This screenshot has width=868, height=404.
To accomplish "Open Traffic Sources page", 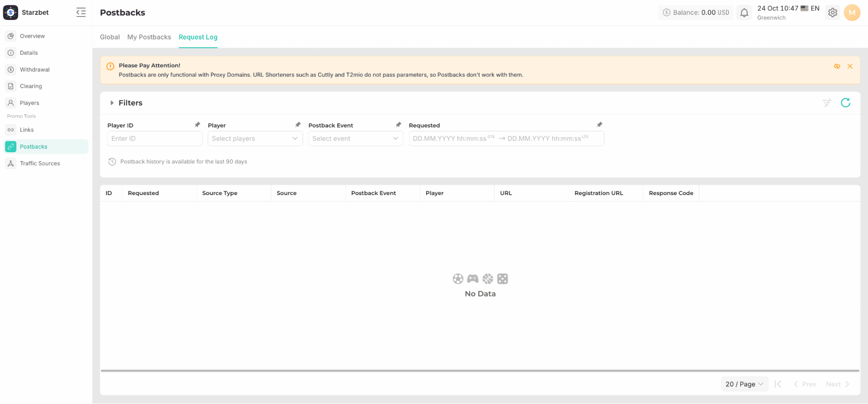I will click(46, 164).
